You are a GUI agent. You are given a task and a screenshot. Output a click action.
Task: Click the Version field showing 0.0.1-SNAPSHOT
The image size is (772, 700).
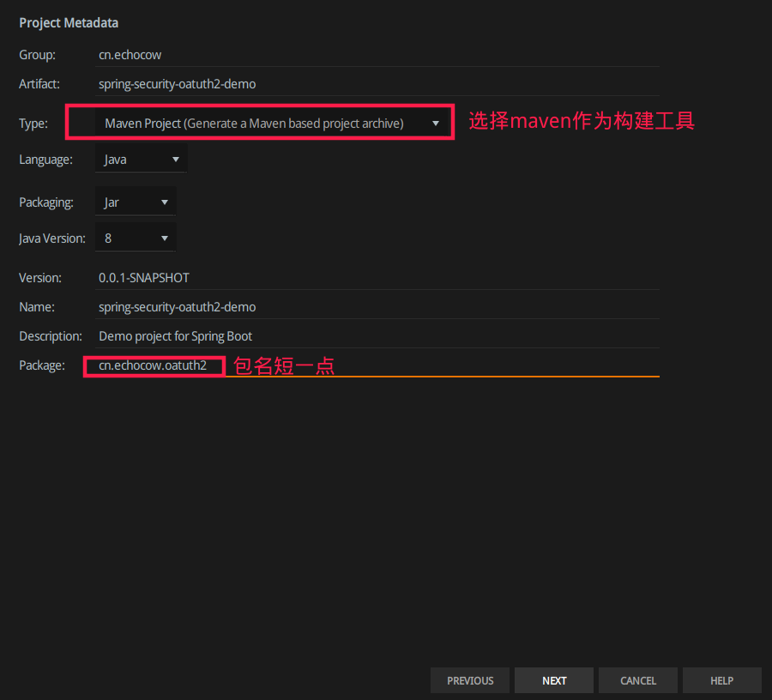click(257, 277)
